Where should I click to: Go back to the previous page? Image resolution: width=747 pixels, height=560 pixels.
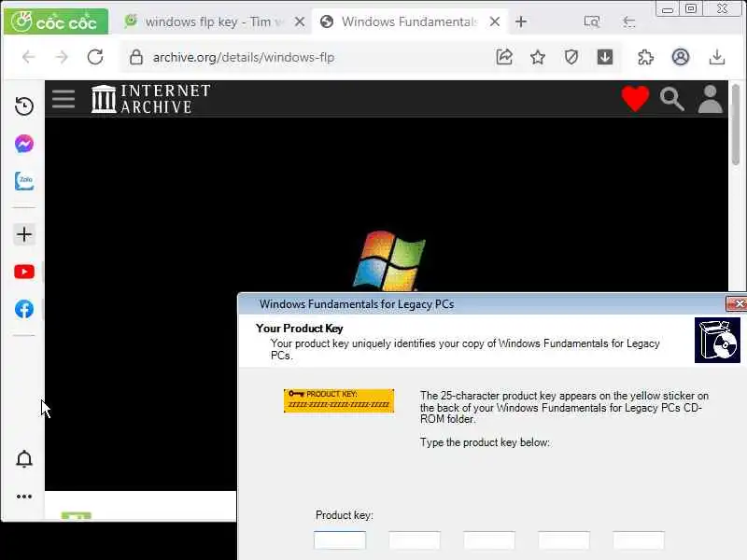pyautogui.click(x=29, y=57)
